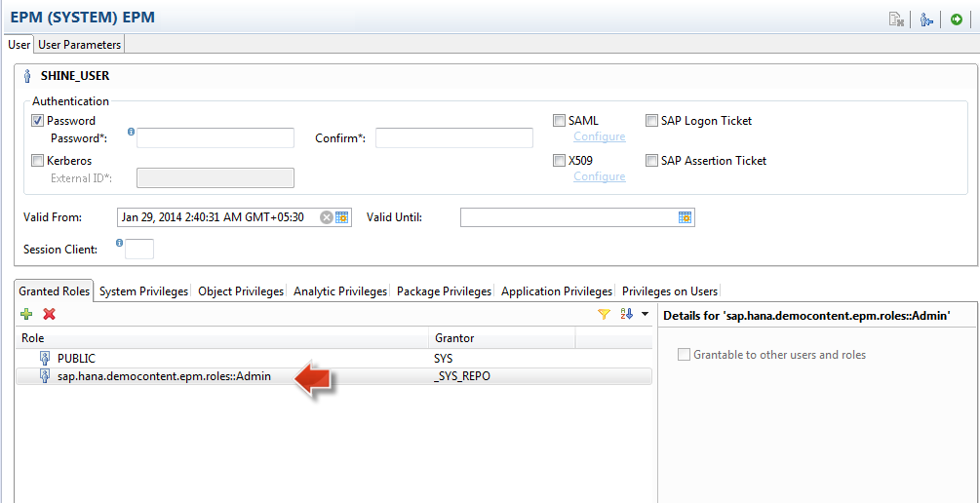Click the X509 Configure link

(x=600, y=176)
